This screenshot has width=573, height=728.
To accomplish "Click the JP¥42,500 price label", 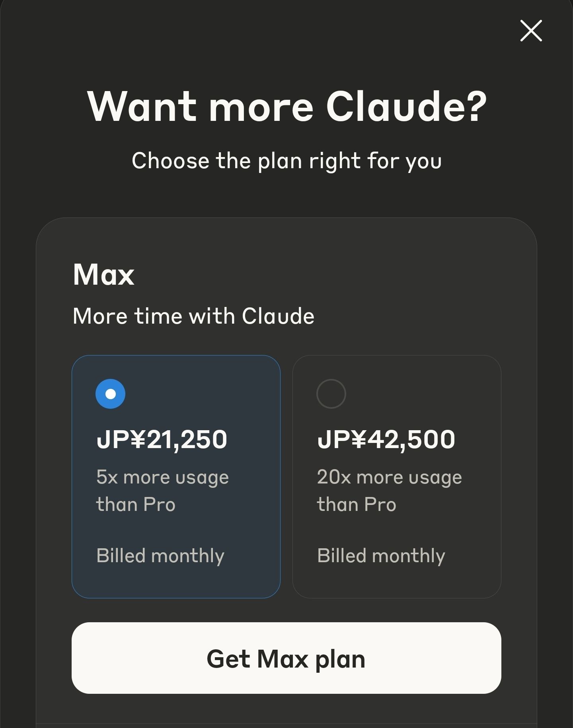I will point(386,439).
